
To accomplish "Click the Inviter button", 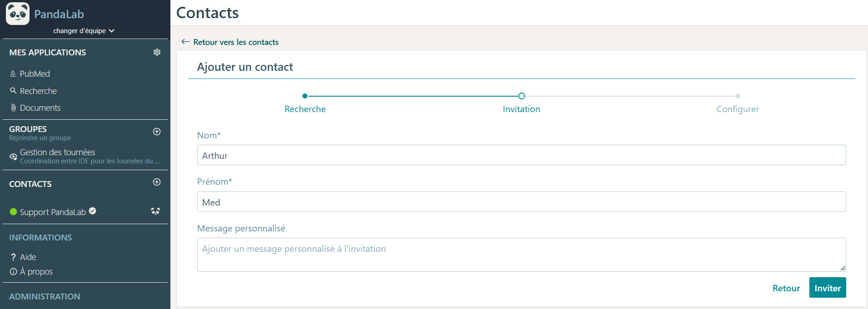I will (828, 288).
